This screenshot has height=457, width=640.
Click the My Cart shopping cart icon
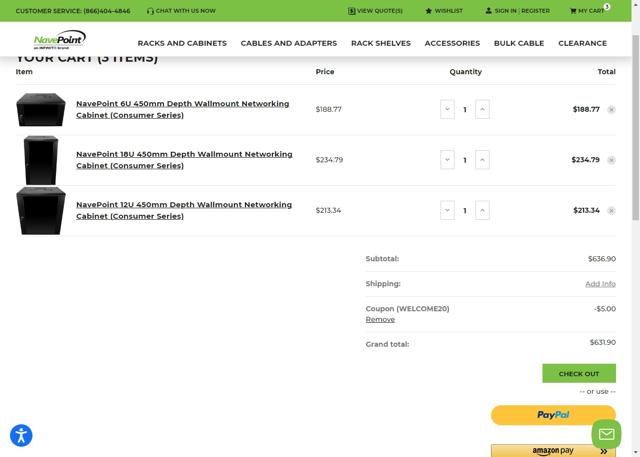(x=573, y=11)
